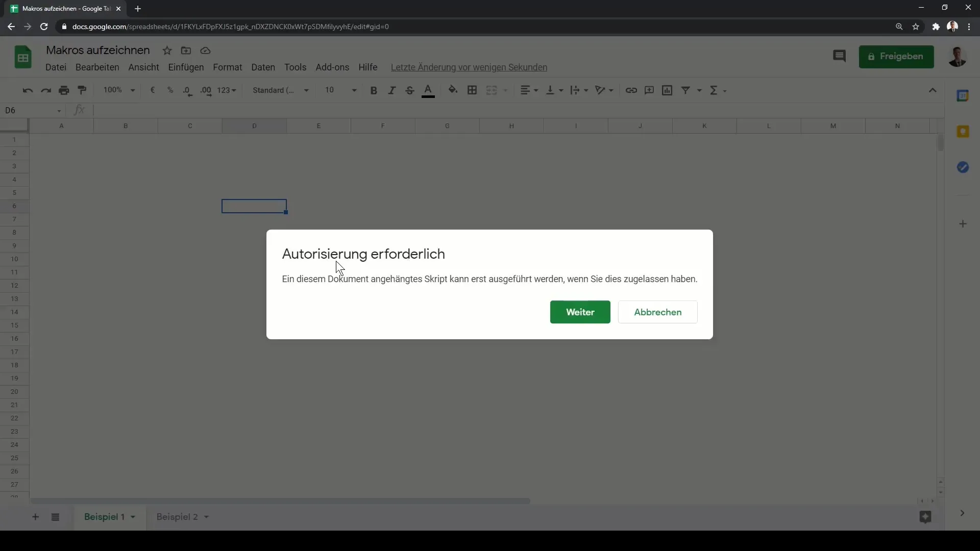Click the bold formatting icon
The width and height of the screenshot is (980, 551).
point(374,89)
